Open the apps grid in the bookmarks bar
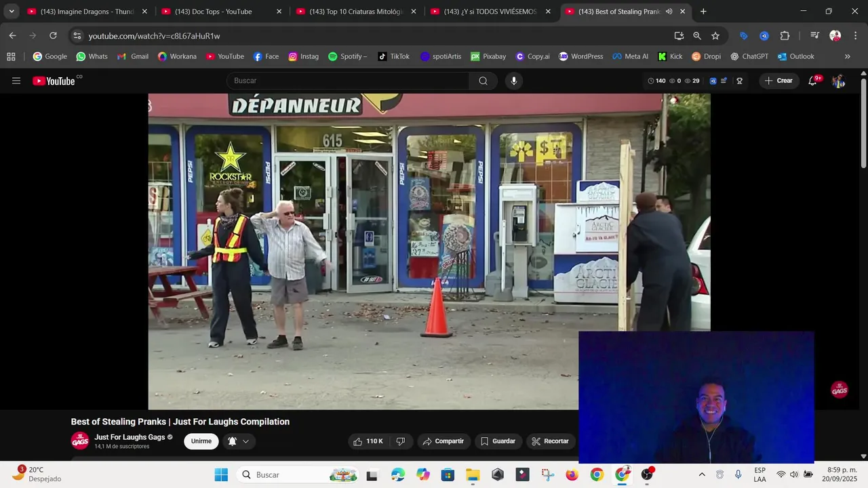868x488 pixels. 11,56
